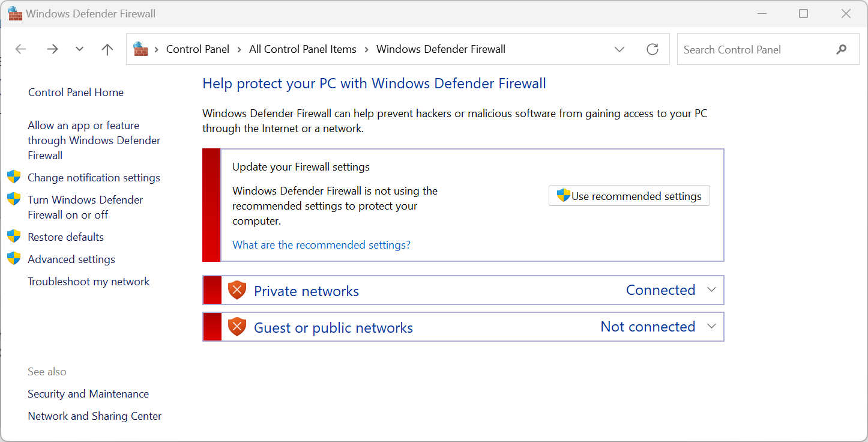Screen dimensions: 868x442
Task: Open the address bar dropdown arrow
Action: coord(619,49)
